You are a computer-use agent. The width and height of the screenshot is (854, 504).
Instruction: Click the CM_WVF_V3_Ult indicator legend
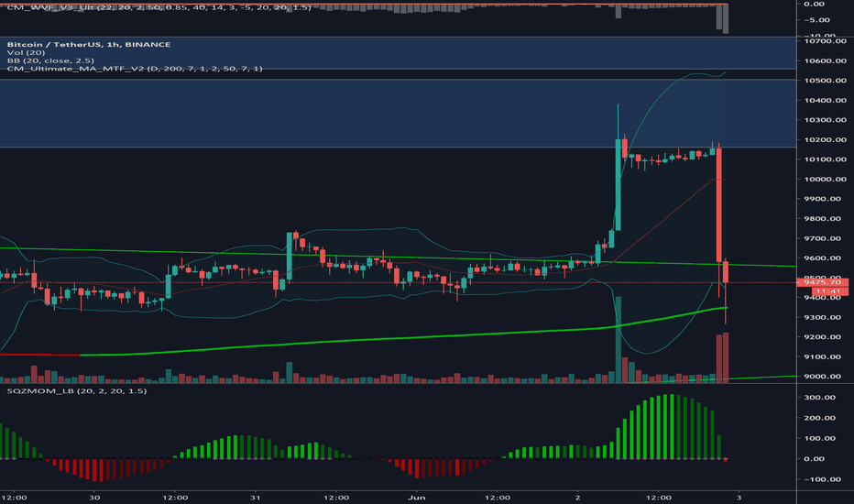(159, 7)
